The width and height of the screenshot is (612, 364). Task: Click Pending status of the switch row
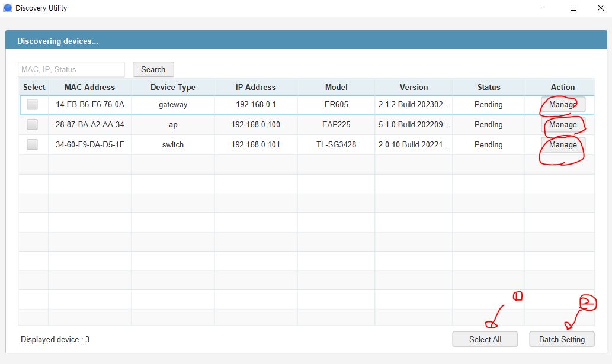click(488, 144)
